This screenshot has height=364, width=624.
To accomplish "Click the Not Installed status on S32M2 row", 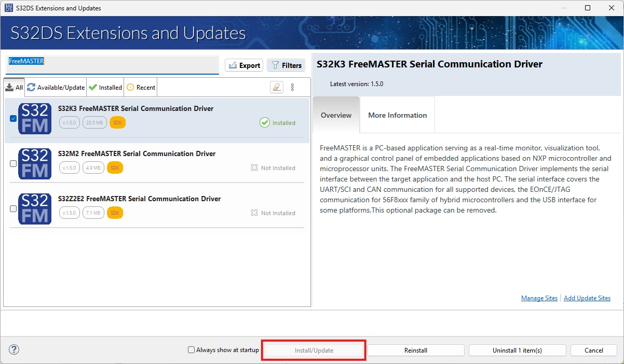I will click(273, 168).
